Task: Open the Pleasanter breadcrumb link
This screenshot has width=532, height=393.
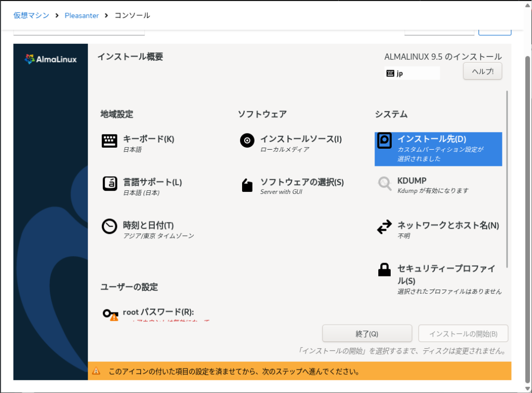Action: [x=82, y=16]
